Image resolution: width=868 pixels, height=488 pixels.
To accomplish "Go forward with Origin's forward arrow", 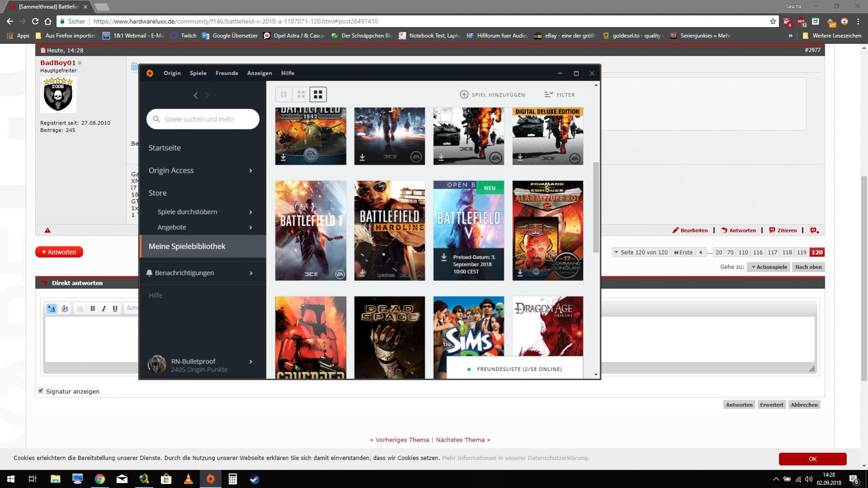I will 207,95.
